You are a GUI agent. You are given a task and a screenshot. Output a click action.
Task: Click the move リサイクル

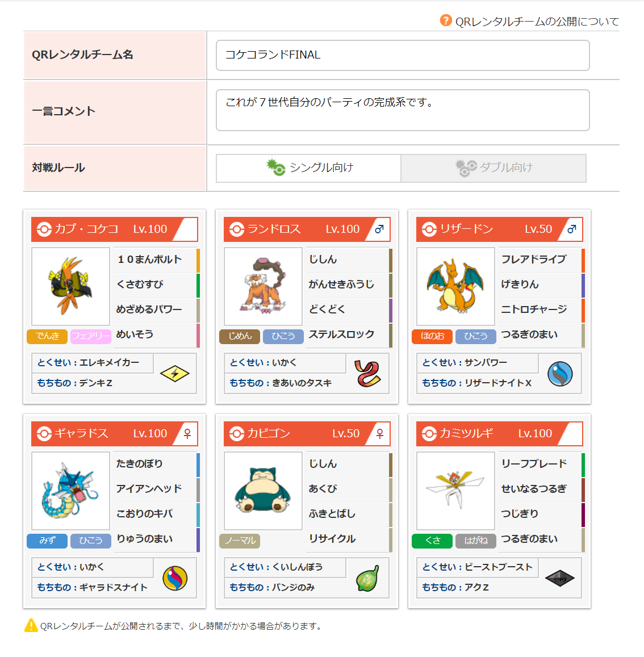pos(332,539)
